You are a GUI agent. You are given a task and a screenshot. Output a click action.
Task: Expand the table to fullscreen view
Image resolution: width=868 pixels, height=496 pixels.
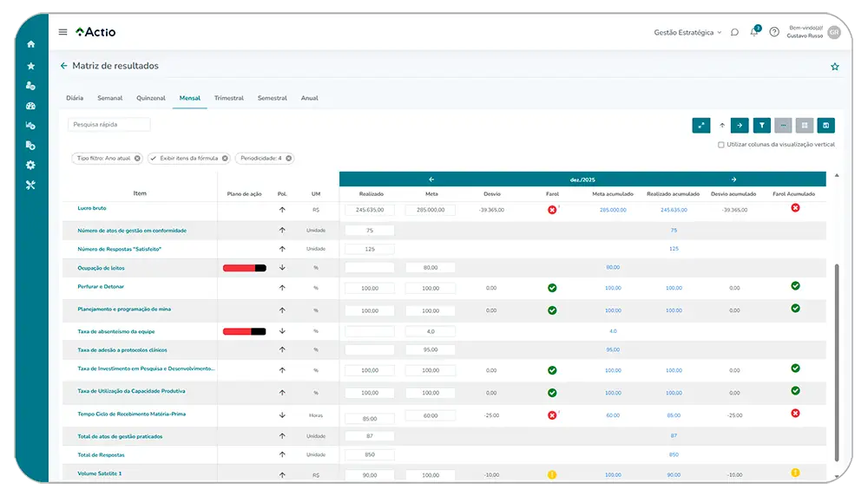click(x=701, y=125)
